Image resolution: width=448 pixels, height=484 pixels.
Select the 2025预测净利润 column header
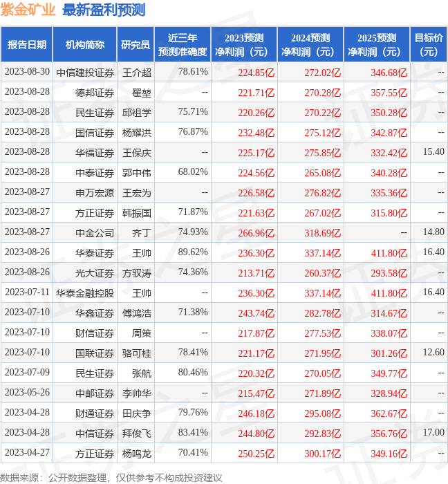point(377,44)
